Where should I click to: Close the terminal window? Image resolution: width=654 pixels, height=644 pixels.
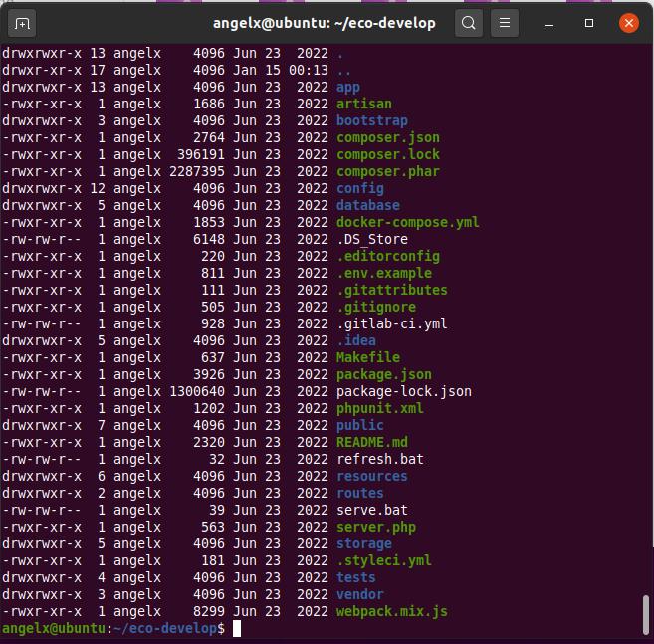628,22
